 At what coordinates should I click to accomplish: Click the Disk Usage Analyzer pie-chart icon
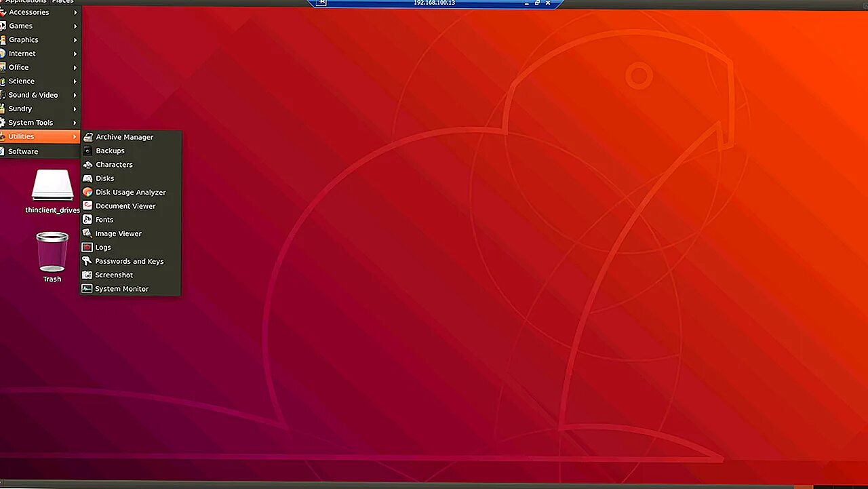pyautogui.click(x=87, y=192)
